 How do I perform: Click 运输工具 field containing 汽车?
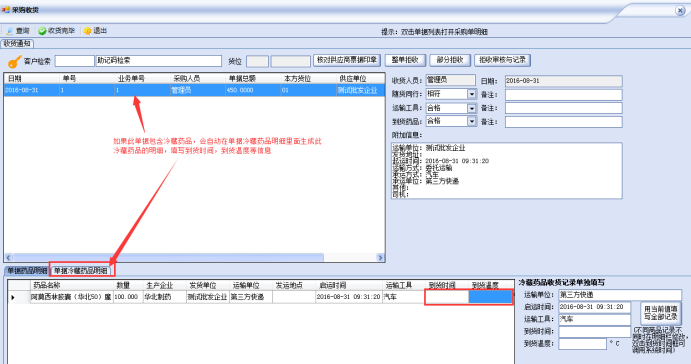(x=594, y=319)
